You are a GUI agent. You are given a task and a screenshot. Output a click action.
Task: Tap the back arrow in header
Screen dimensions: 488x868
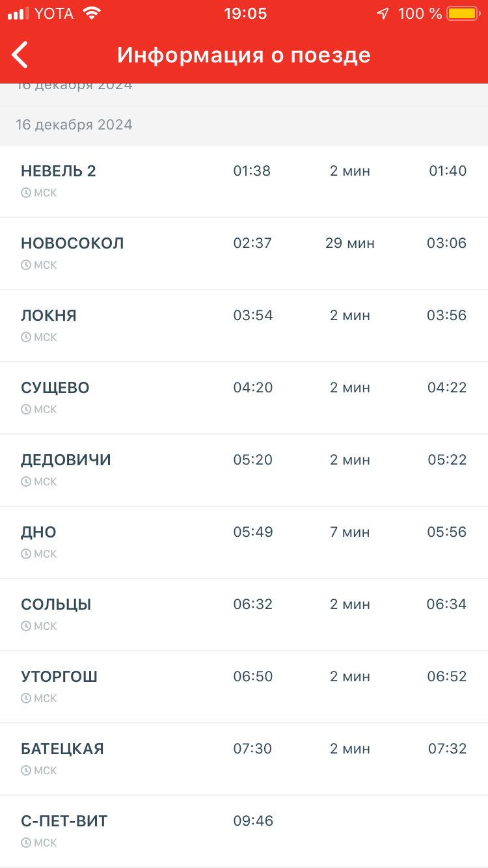coord(21,55)
